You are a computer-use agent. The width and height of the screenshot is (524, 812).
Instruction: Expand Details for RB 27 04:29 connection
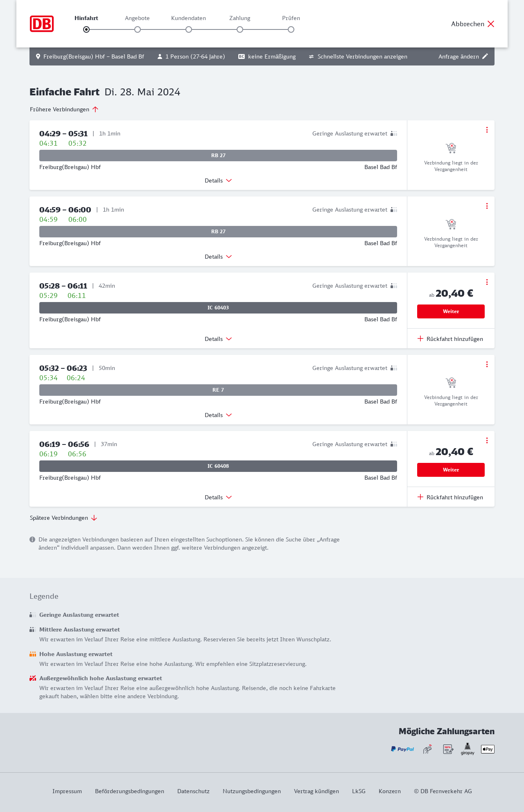pos(218,180)
